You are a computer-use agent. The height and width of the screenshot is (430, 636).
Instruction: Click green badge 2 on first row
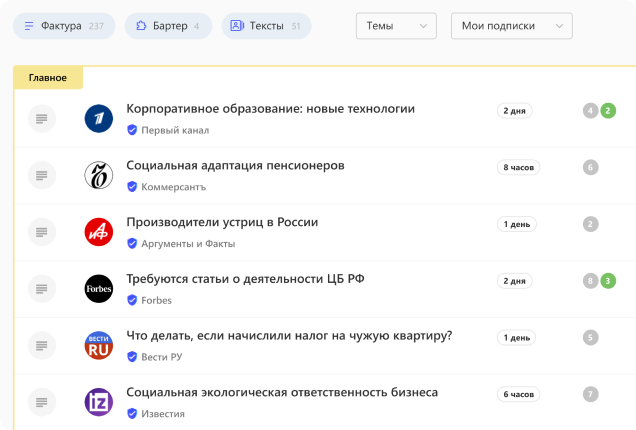tap(608, 111)
